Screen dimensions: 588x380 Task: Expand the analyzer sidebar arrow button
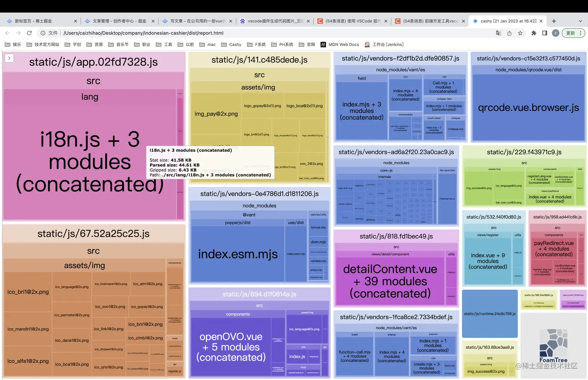tap(9, 58)
